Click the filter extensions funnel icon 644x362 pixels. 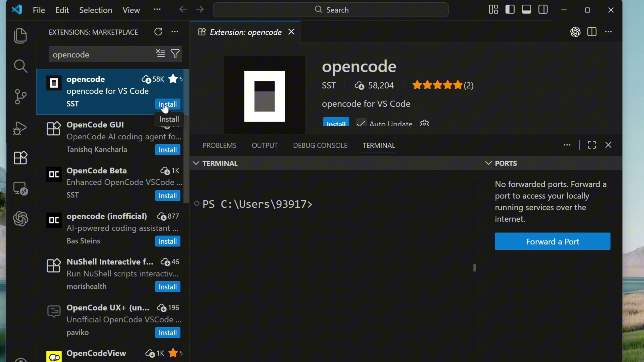coord(175,53)
